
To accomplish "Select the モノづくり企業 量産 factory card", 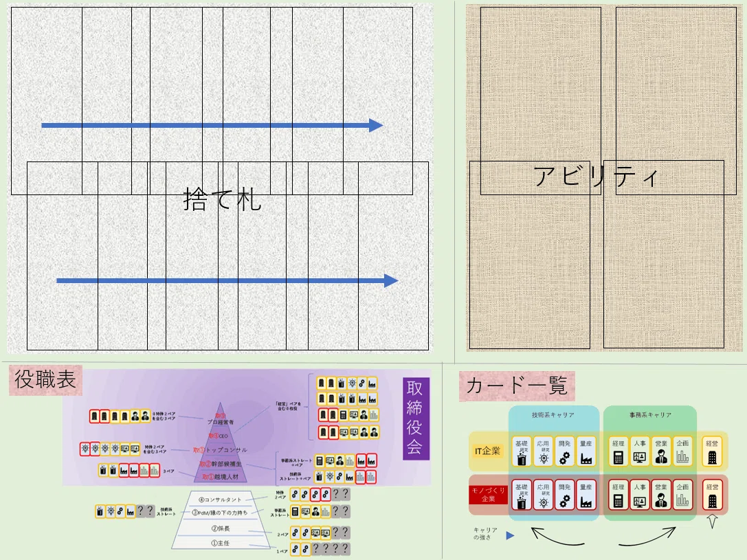I will [x=586, y=495].
